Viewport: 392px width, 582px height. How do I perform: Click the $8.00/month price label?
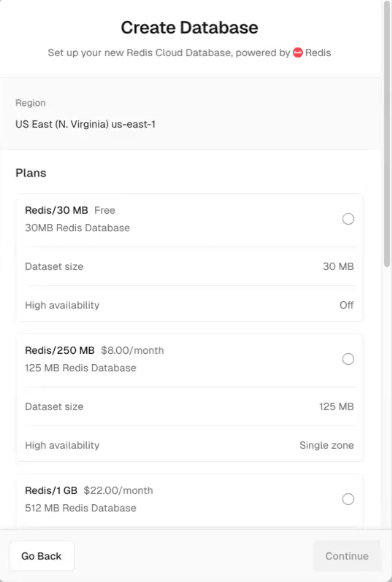click(132, 350)
